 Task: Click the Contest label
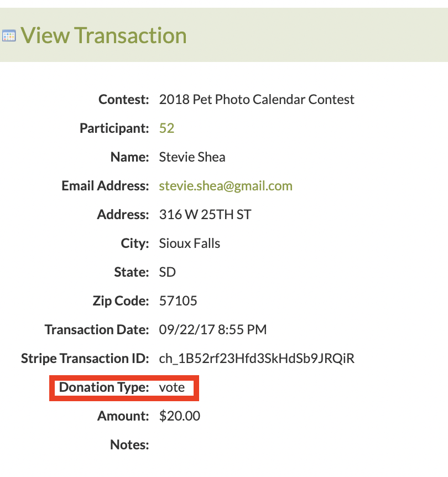(x=124, y=100)
